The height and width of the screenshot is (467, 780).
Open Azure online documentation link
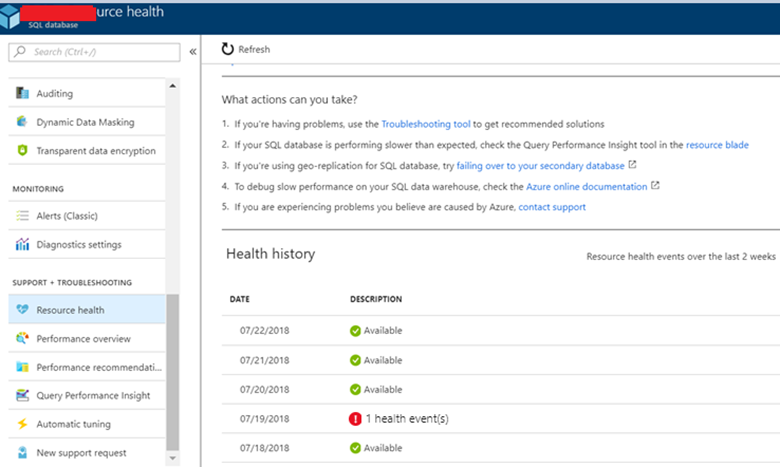coord(586,187)
